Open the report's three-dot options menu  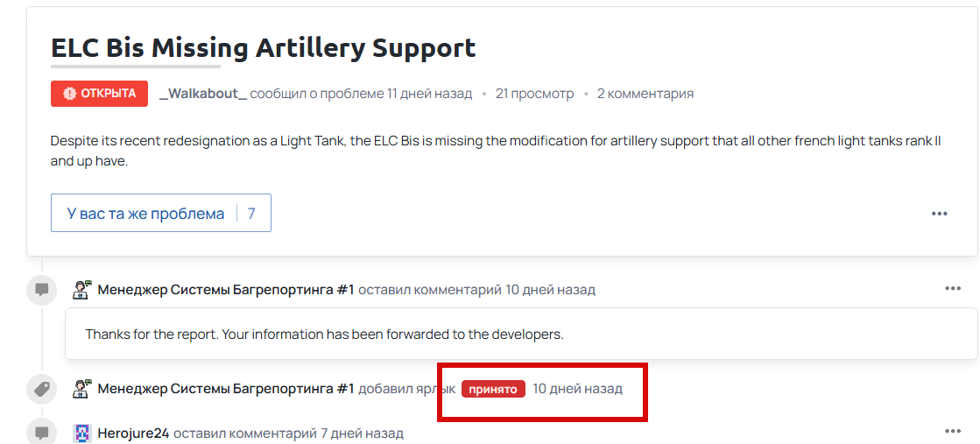point(940,214)
